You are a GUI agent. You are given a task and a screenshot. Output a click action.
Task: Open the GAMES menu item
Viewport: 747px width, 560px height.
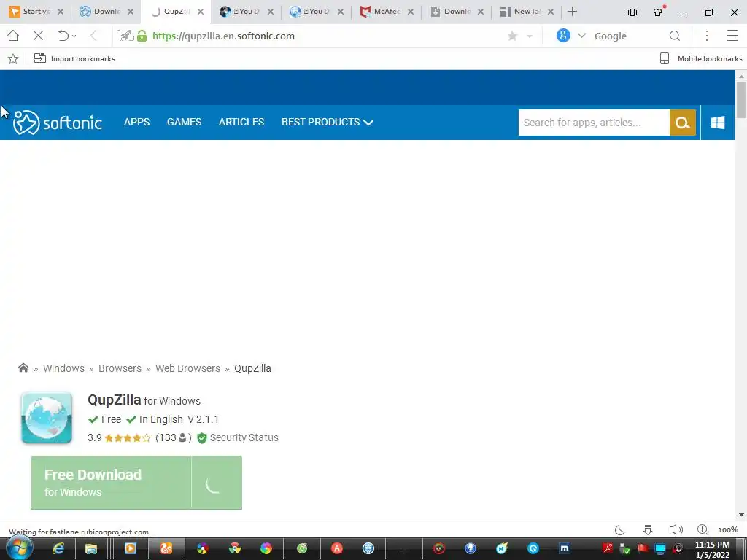[184, 122]
